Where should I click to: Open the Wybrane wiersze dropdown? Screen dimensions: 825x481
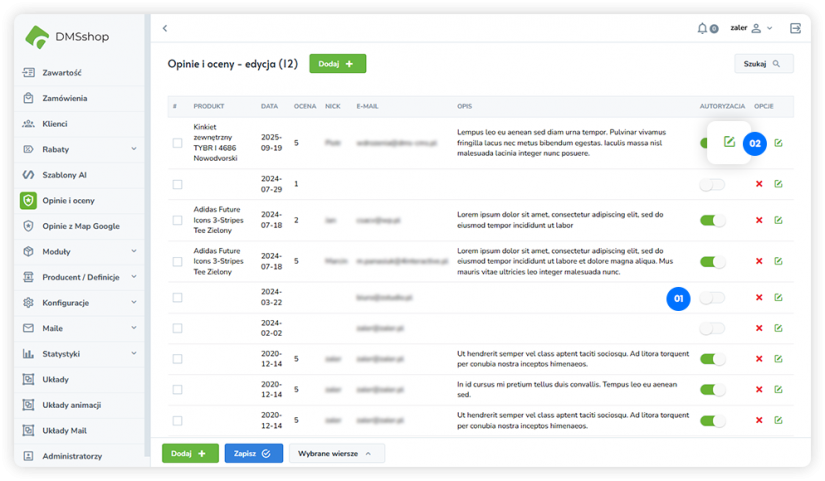pos(336,453)
